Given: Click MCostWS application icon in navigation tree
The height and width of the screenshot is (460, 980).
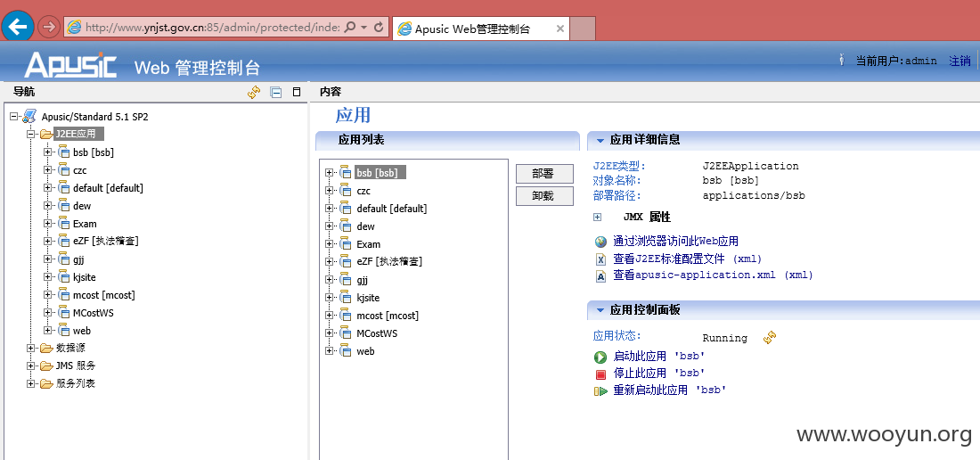Looking at the screenshot, I should (64, 313).
